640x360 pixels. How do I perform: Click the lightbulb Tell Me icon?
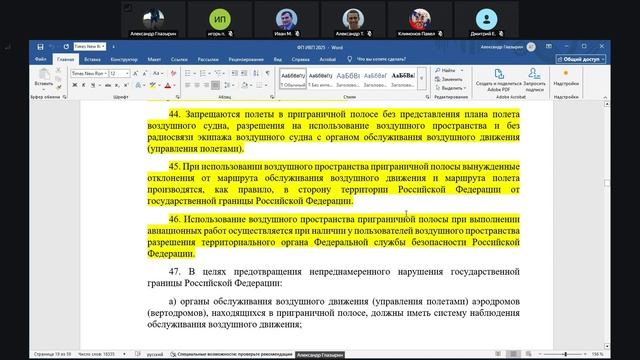coord(349,59)
